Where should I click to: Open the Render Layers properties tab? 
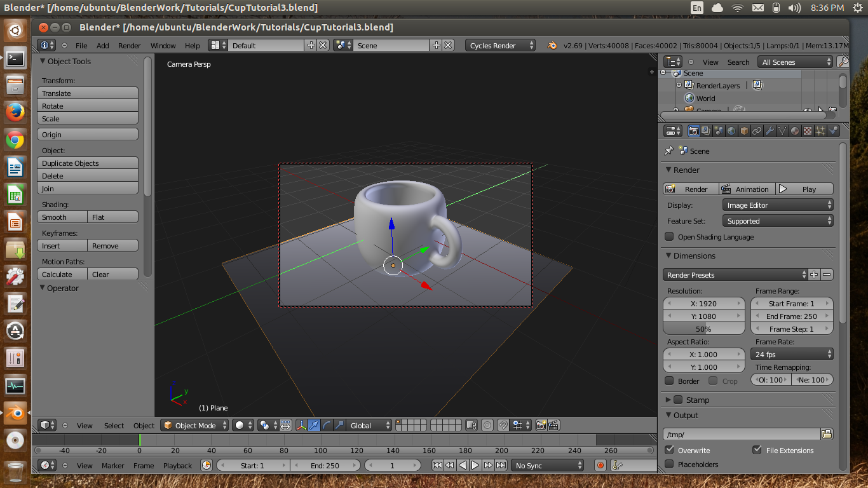point(706,131)
